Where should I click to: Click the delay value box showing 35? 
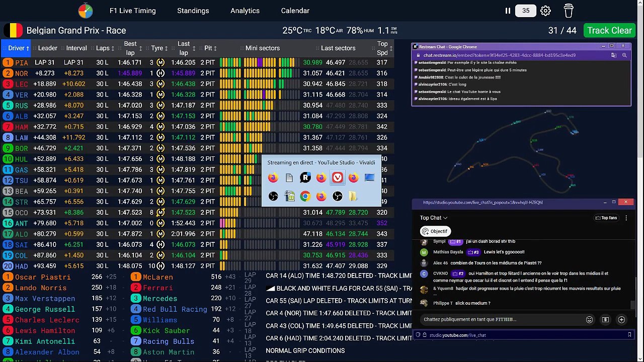pos(526,11)
